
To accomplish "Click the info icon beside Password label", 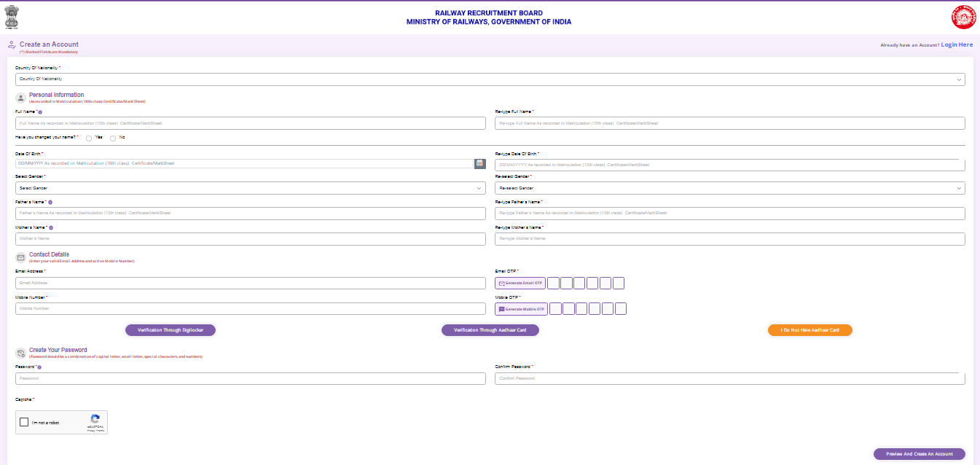I will pyautogui.click(x=39, y=367).
